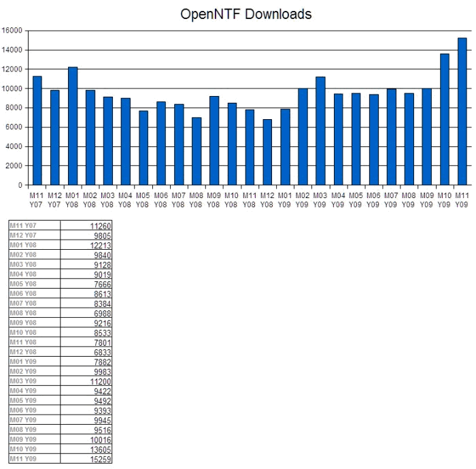476x469 pixels.
Task: Click the M11 Y07 table row label
Action: point(23,225)
